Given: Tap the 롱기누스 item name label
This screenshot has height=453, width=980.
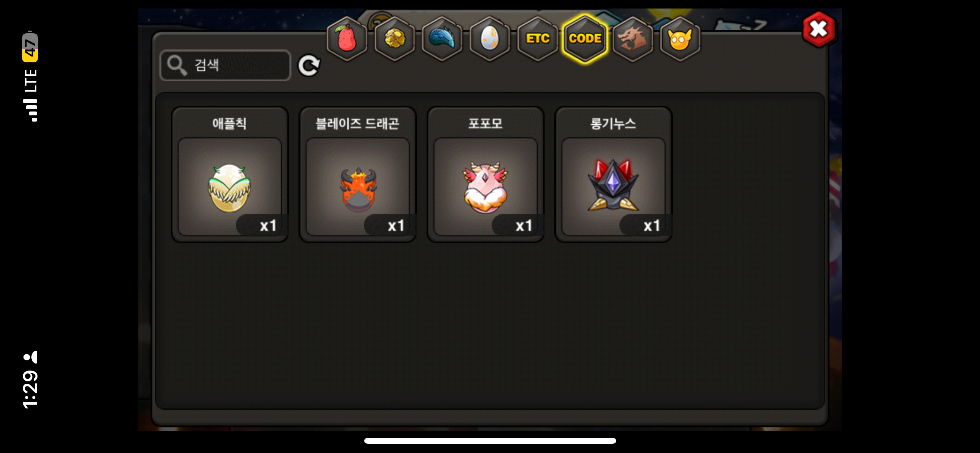Looking at the screenshot, I should click(613, 124).
